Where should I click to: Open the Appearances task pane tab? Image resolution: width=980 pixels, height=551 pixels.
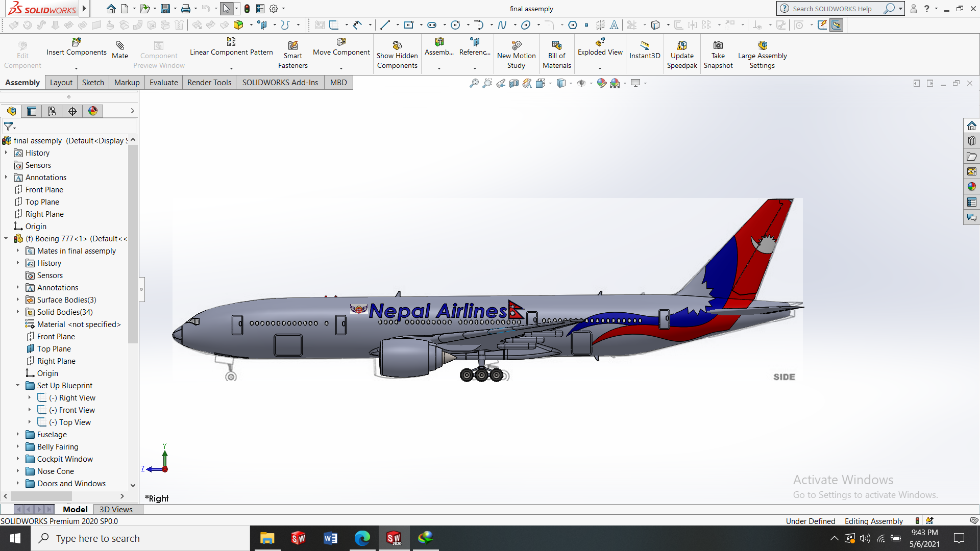point(971,187)
